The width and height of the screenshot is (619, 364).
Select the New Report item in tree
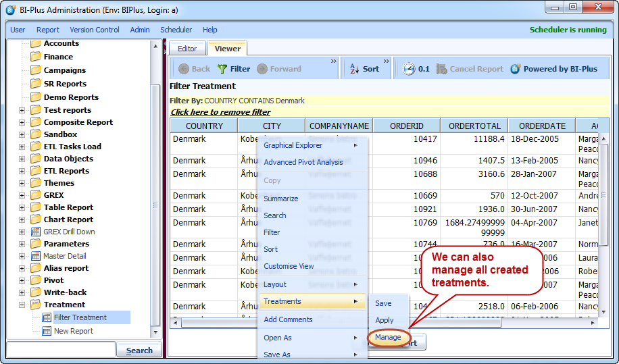click(73, 331)
